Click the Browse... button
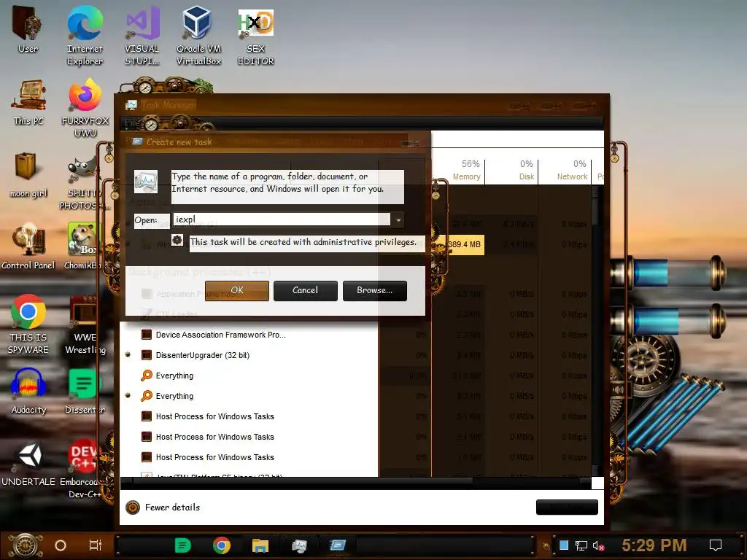Image resolution: width=747 pixels, height=560 pixels. click(x=374, y=290)
